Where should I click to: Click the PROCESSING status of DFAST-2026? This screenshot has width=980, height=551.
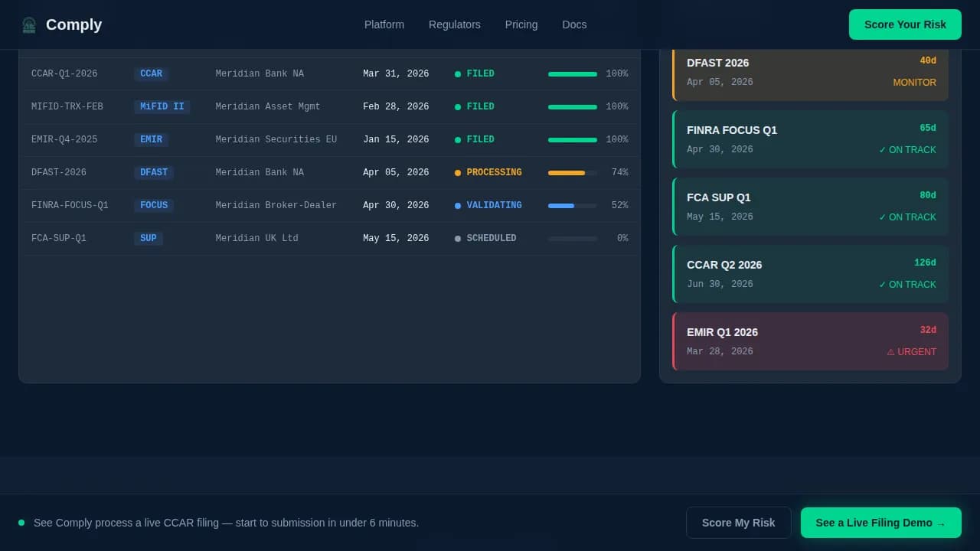488,172
